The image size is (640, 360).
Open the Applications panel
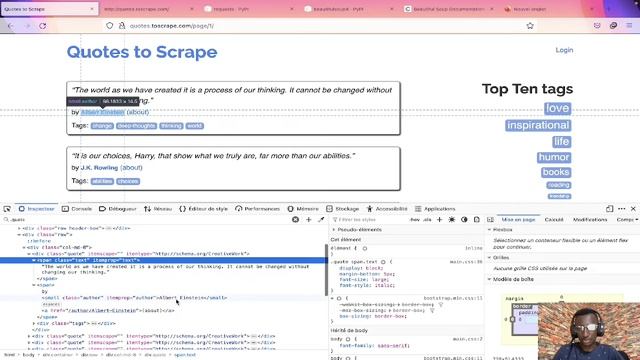435,209
